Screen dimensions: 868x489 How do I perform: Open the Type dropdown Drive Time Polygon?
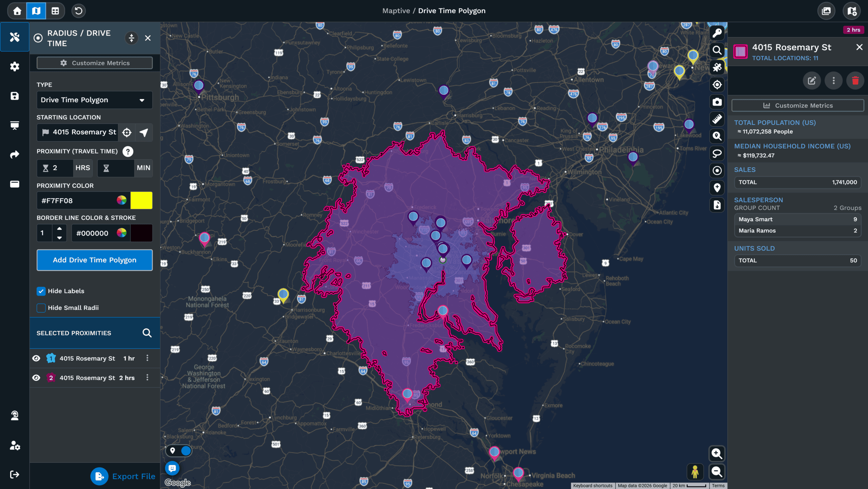95,100
